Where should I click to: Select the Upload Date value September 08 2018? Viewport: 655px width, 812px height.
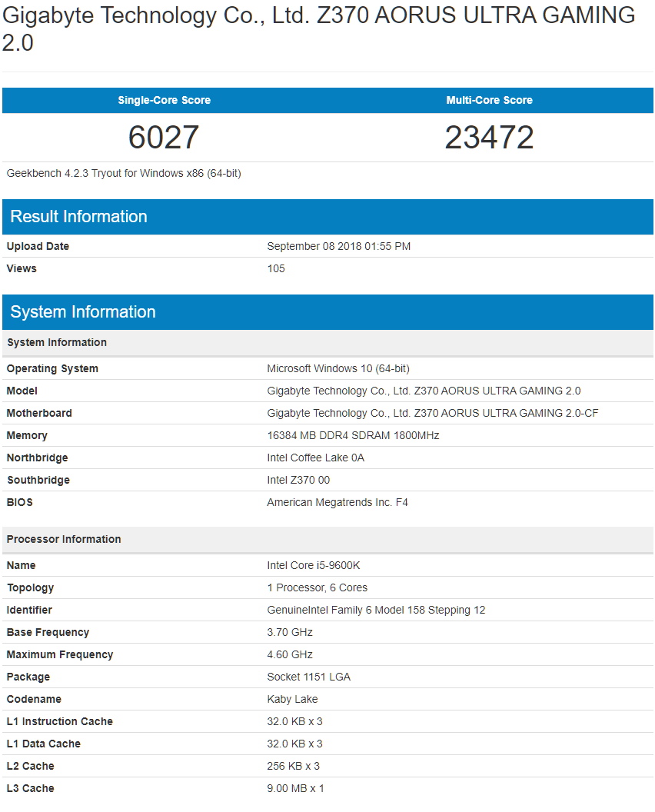pos(338,246)
